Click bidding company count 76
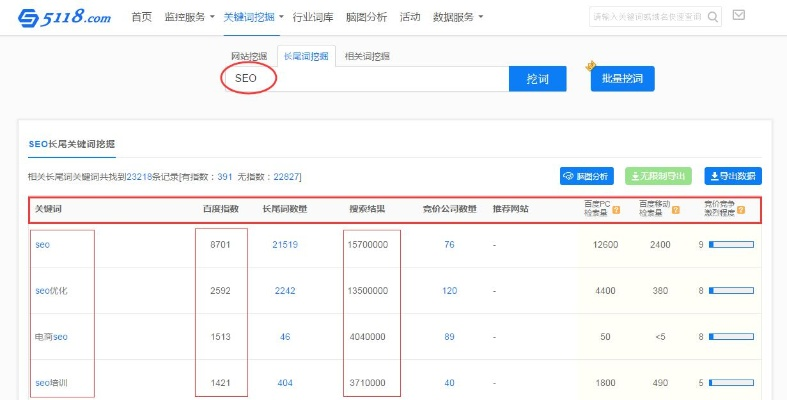This screenshot has height=400, width=787. 449,244
